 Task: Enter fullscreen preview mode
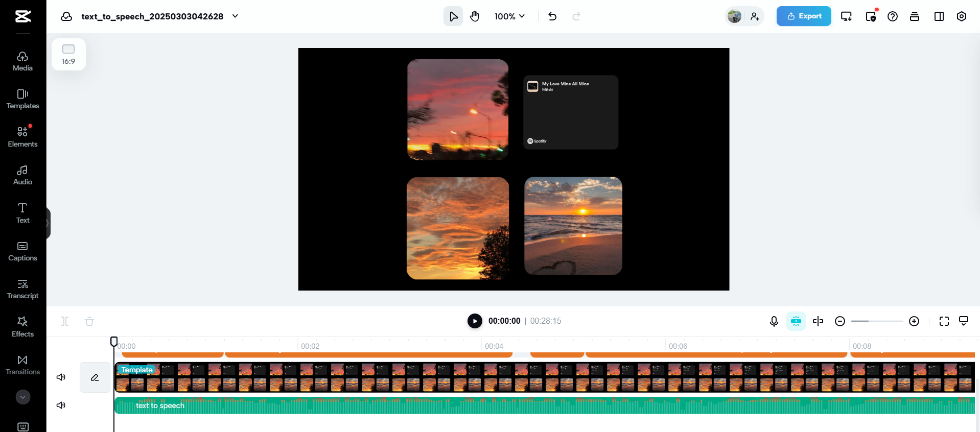[x=944, y=321]
